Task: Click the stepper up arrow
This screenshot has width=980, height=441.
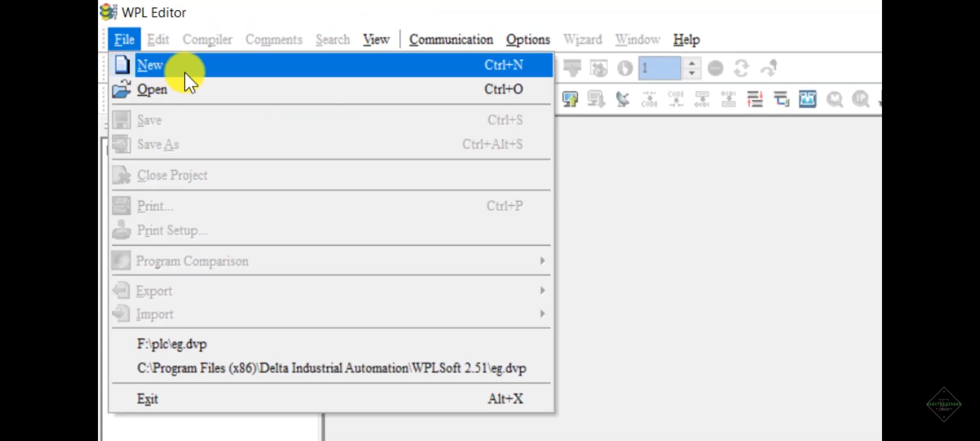Action: (691, 63)
